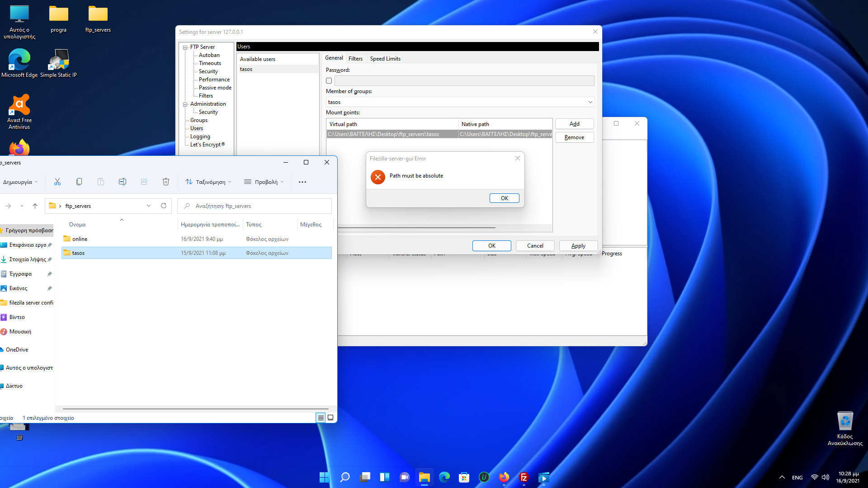Close the Path must be absolute dialog
The width and height of the screenshot is (868, 488).
click(x=518, y=158)
